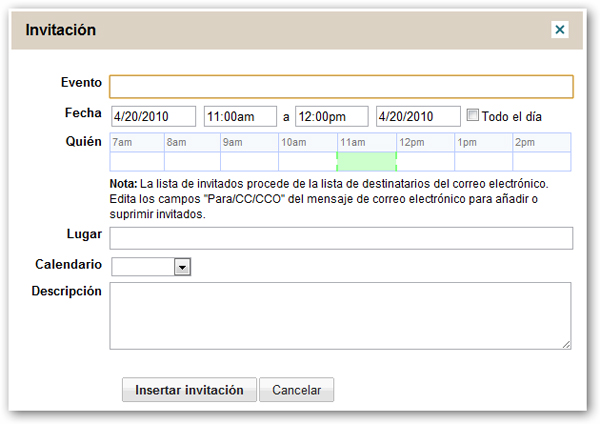Click the green highlighted 11am time slot
Screen dimensions: 600x424
367,161
